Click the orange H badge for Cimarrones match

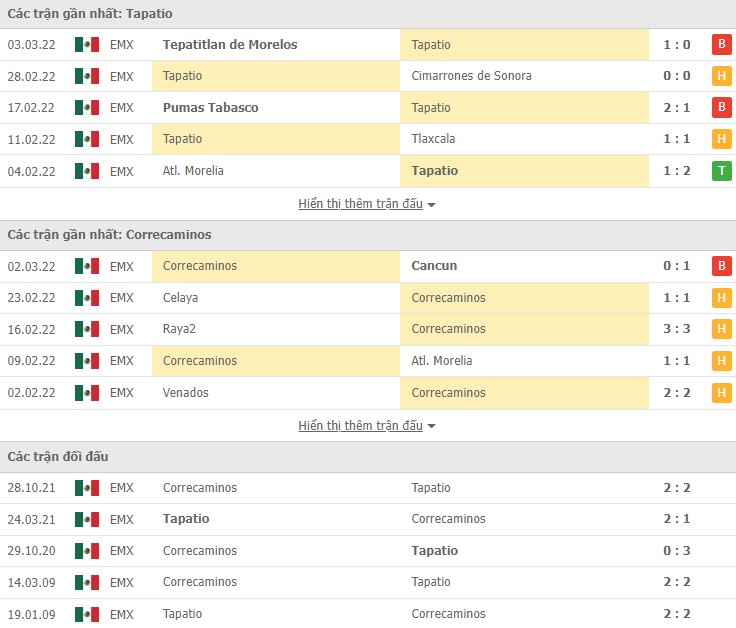point(721,76)
